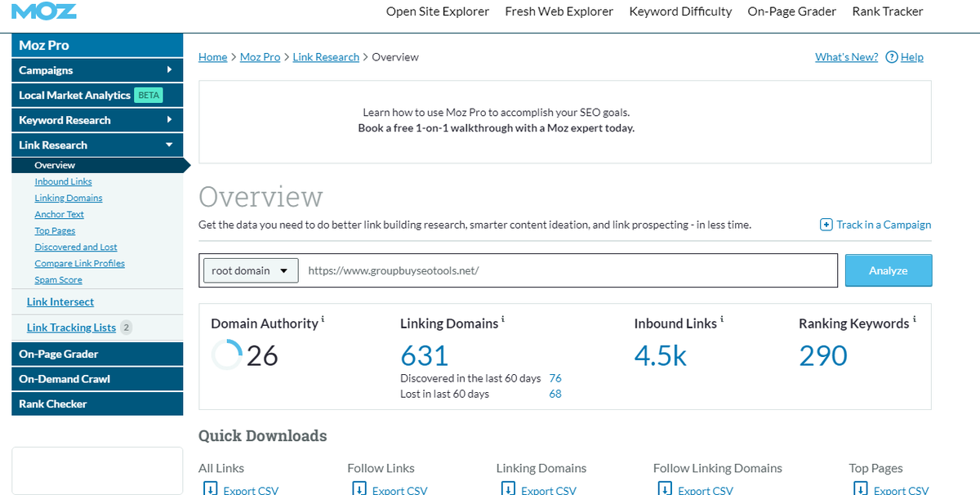Open the Help link

[x=912, y=57]
